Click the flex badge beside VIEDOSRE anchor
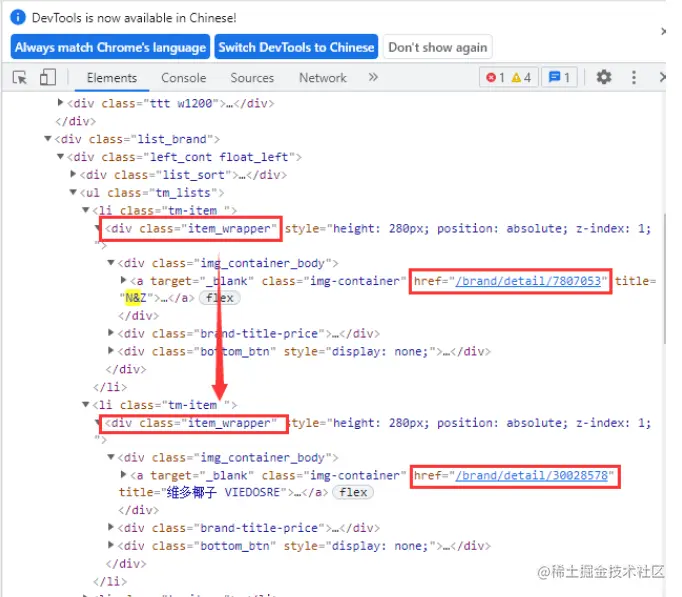Screen dimensions: 682x597 (x=353, y=492)
